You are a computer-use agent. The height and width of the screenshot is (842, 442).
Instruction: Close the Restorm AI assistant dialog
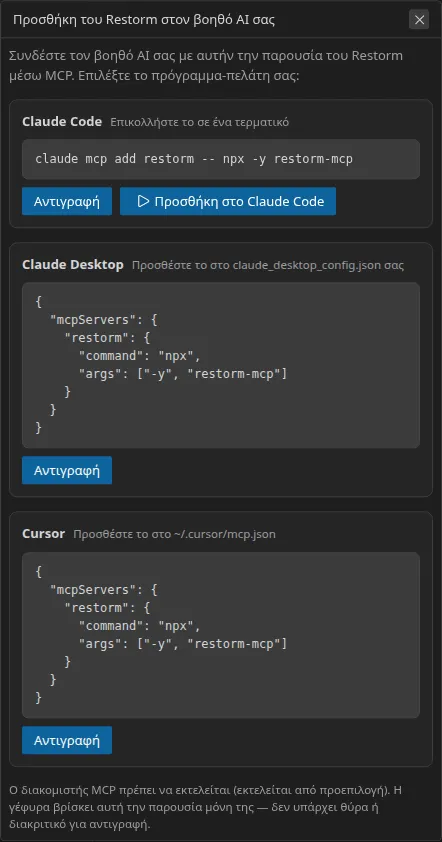pyautogui.click(x=419, y=20)
